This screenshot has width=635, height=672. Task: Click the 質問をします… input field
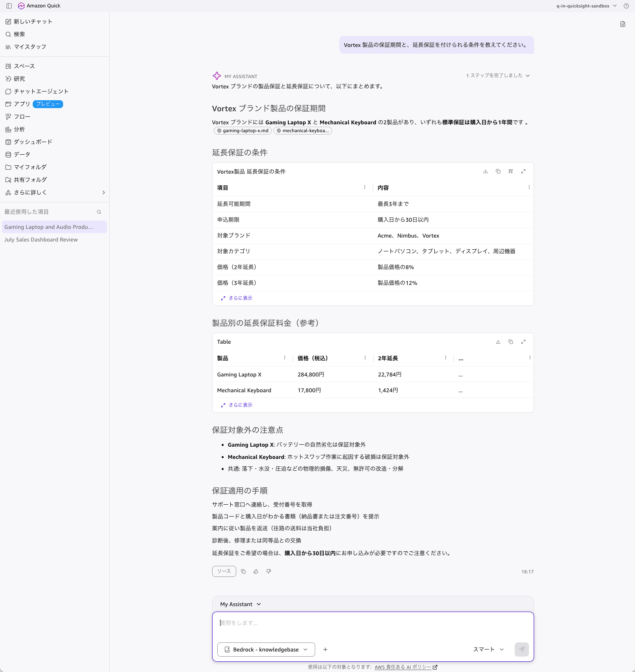373,623
